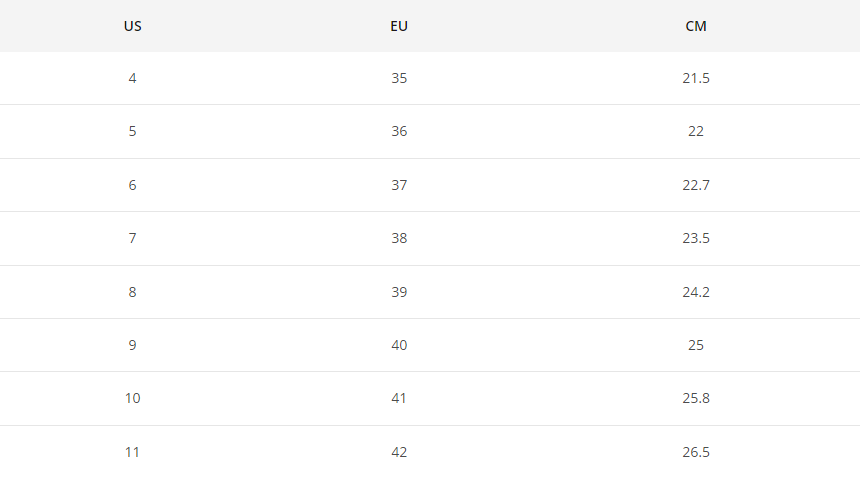The width and height of the screenshot is (862, 478).
Task: Select US size 7 cell
Action: [x=133, y=238]
